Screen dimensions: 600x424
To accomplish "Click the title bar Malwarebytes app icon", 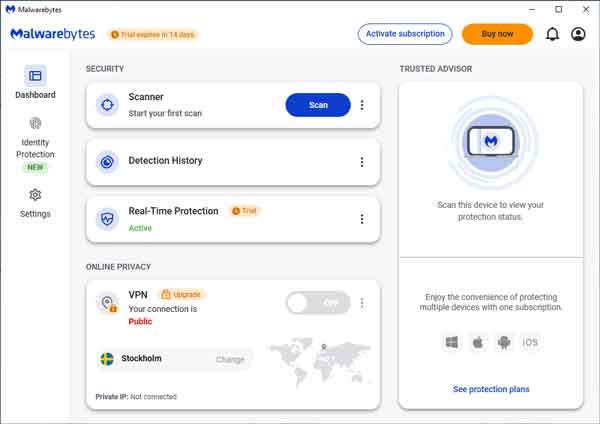I will (x=10, y=9).
